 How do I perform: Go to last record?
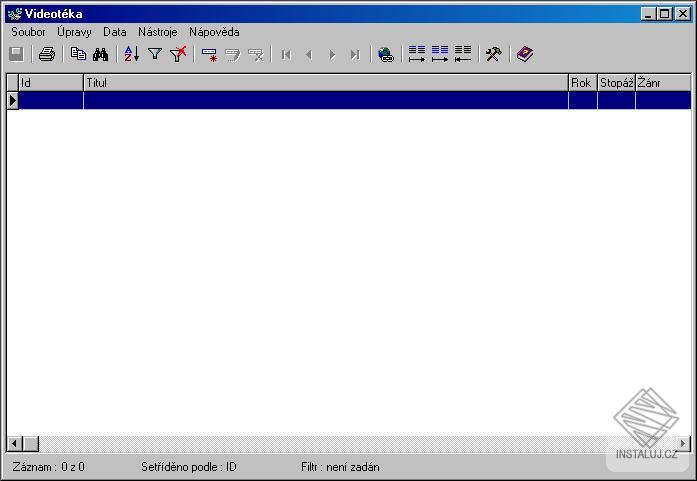click(x=355, y=54)
